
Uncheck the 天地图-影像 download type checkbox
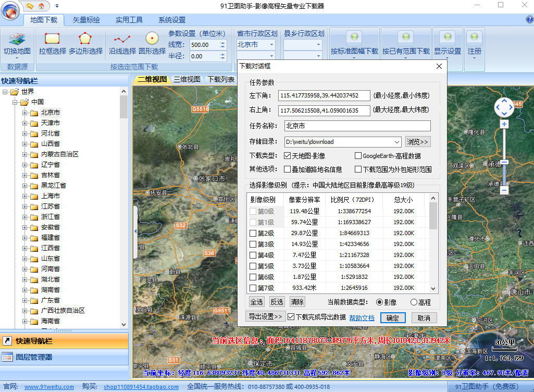coord(287,156)
